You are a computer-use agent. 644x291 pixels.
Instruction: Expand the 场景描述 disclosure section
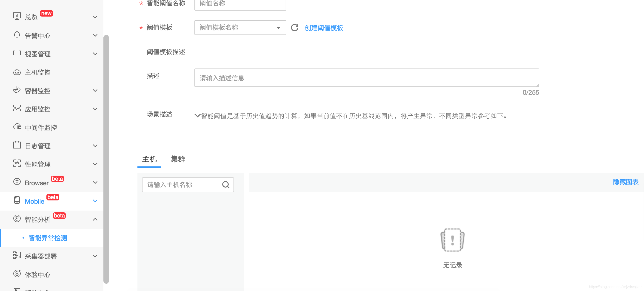[x=196, y=116]
